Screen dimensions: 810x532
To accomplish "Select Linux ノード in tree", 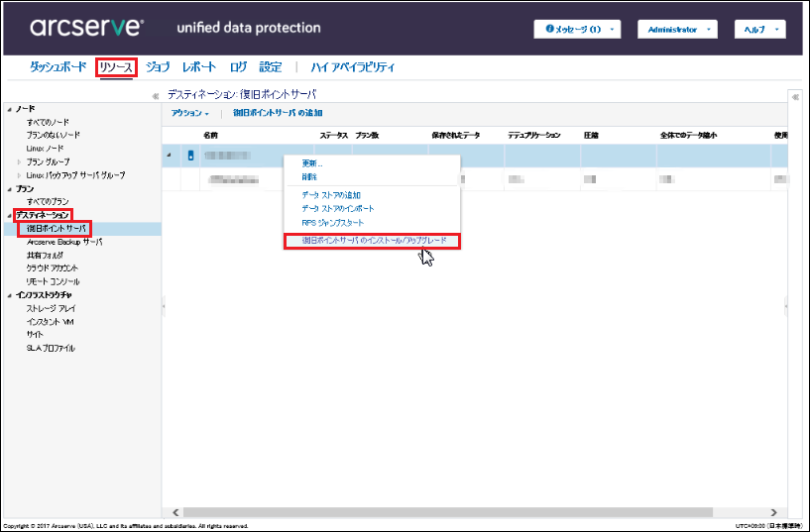I will pos(45,149).
